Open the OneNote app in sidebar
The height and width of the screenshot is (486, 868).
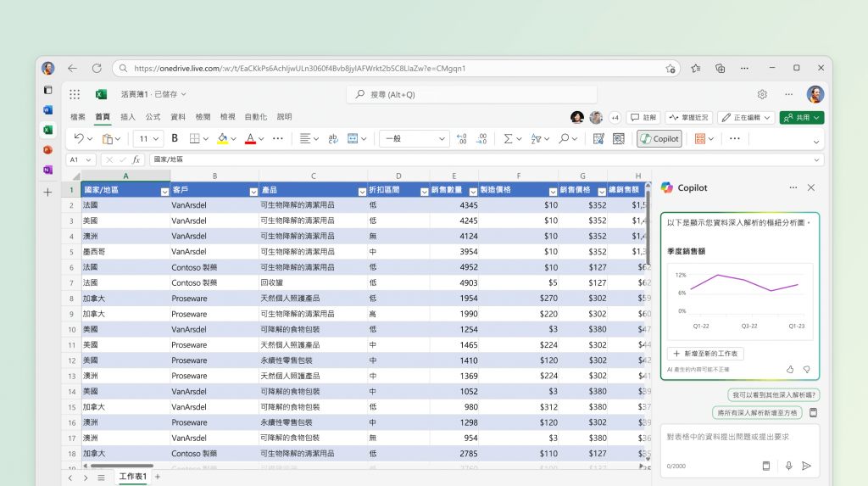(48, 170)
